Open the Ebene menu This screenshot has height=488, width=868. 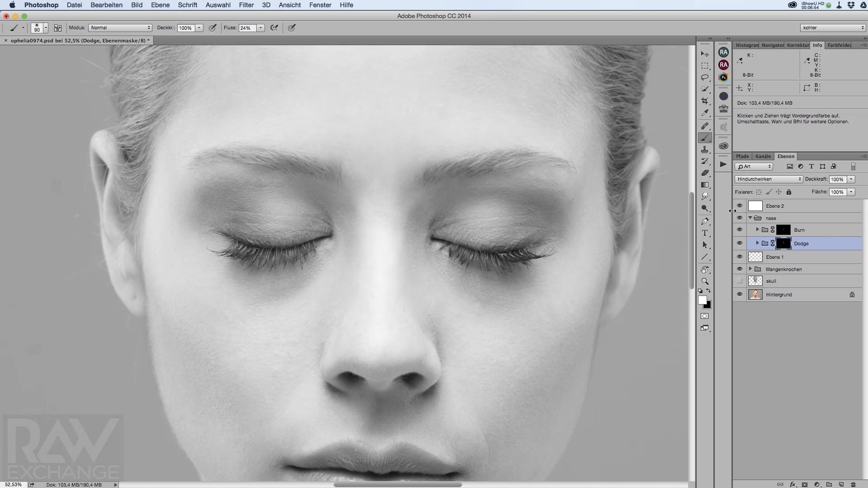[x=160, y=5]
